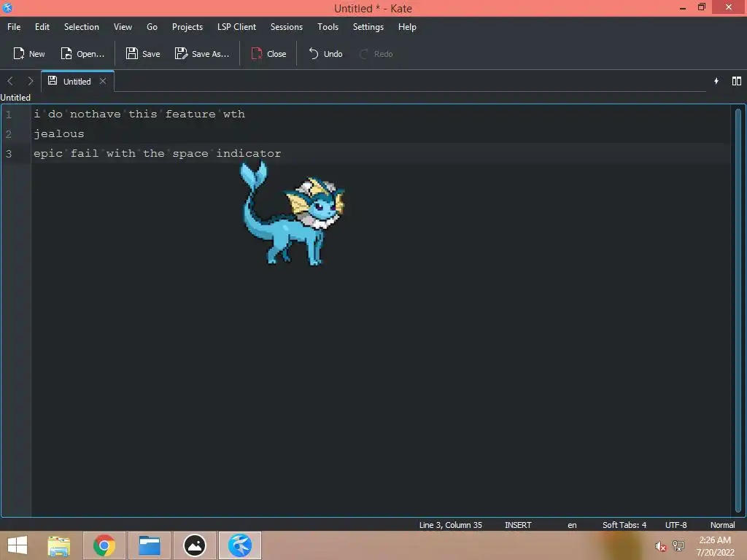The height and width of the screenshot is (560, 747).
Task: Click line number 3 in gutter
Action: 9,153
